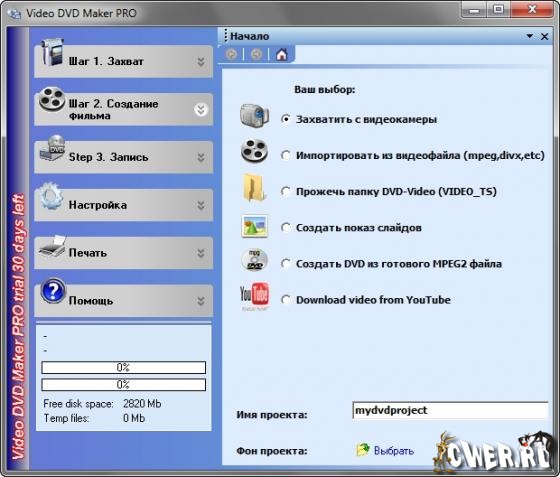
Task: Open the Step 3. Запись section header
Action: [124, 157]
